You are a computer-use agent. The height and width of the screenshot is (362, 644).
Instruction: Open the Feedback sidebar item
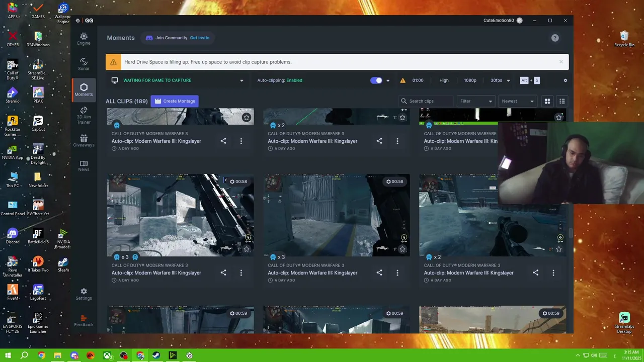click(x=84, y=321)
